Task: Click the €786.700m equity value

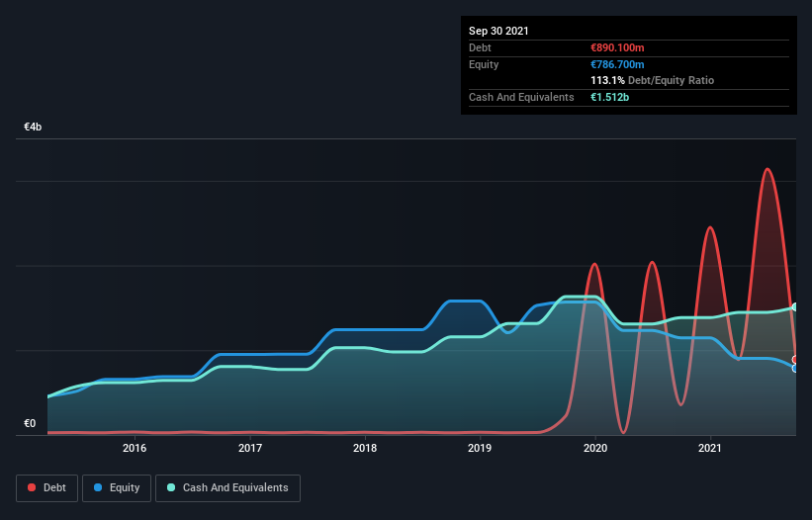Action: [x=617, y=64]
